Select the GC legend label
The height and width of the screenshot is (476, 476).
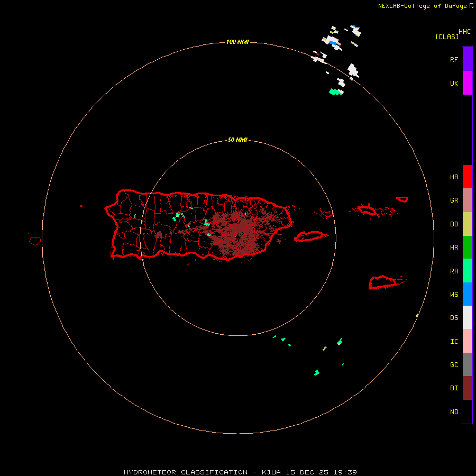point(454,365)
